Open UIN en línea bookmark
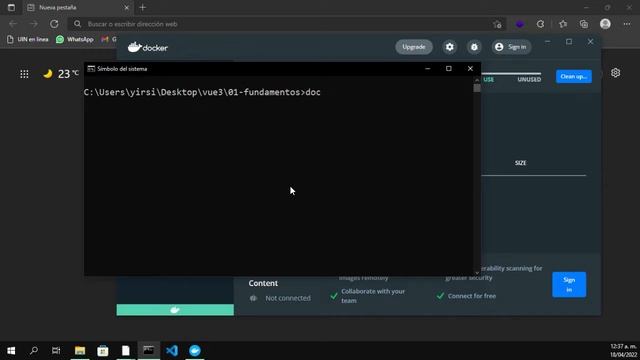The height and width of the screenshot is (360, 640). [x=28, y=39]
